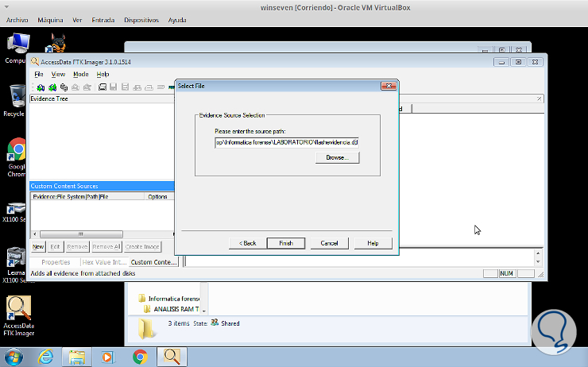Viewport: 588px width, 367px height.
Task: Open the Windows Start button
Action: pyautogui.click(x=14, y=357)
